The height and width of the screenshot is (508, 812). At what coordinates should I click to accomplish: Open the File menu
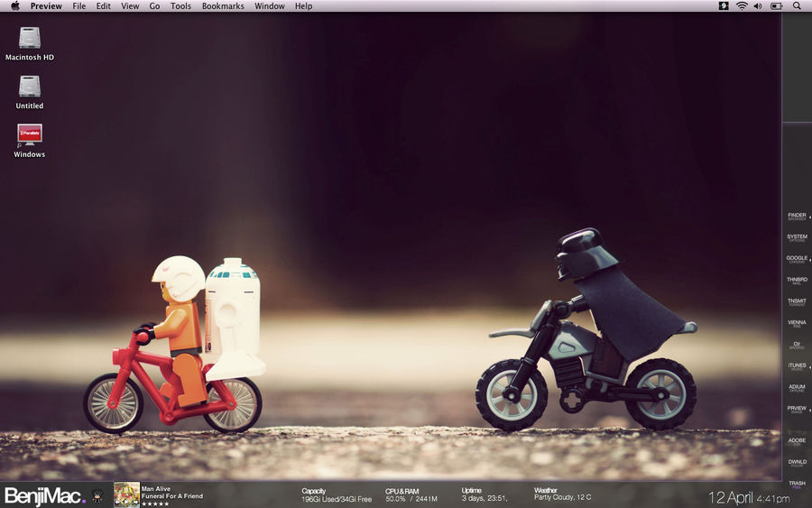(x=79, y=6)
